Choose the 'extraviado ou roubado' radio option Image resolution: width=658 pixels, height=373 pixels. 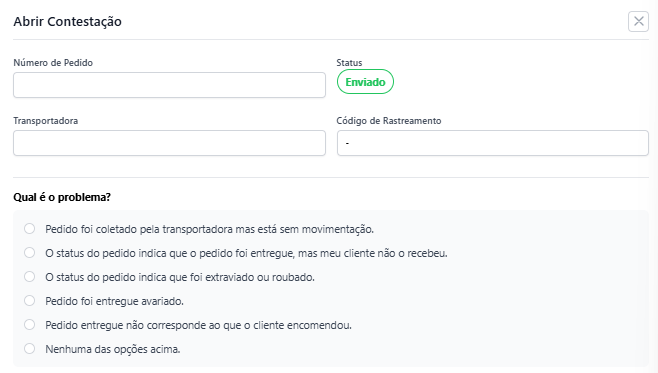point(29,276)
